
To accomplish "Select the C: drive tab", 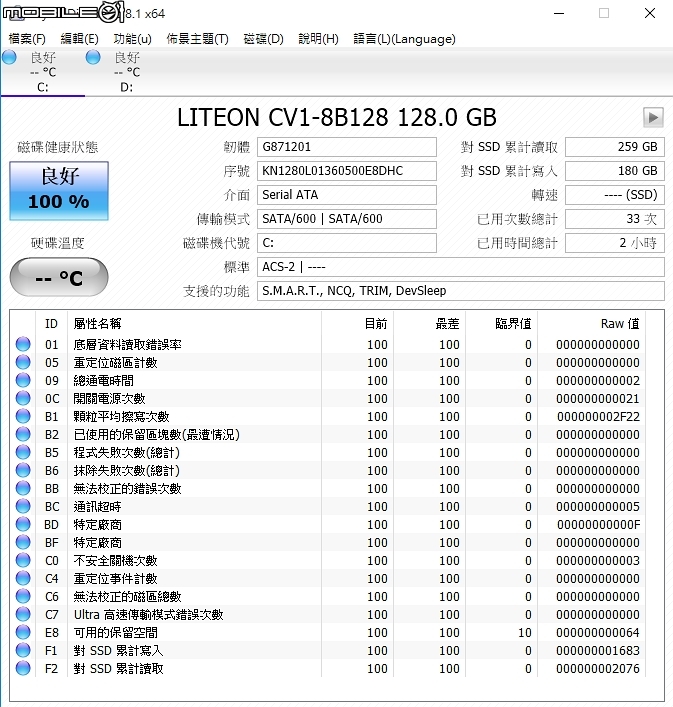I will tap(42, 72).
